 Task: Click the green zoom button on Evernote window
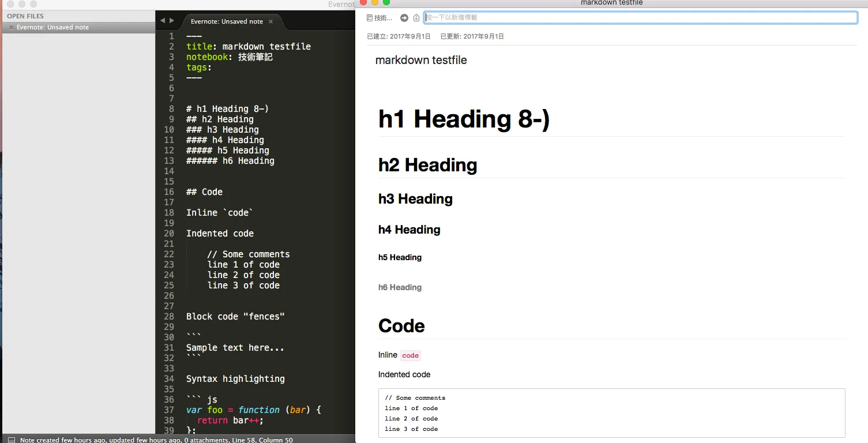coord(386,2)
